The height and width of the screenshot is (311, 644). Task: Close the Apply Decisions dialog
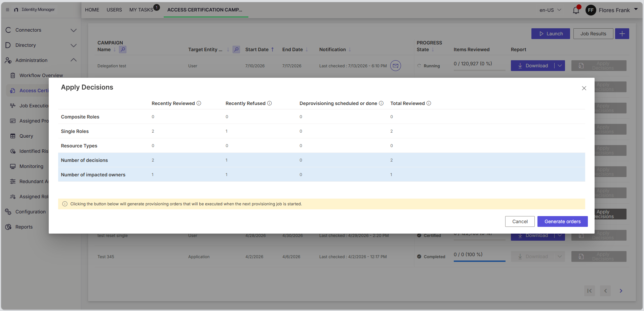tap(584, 88)
